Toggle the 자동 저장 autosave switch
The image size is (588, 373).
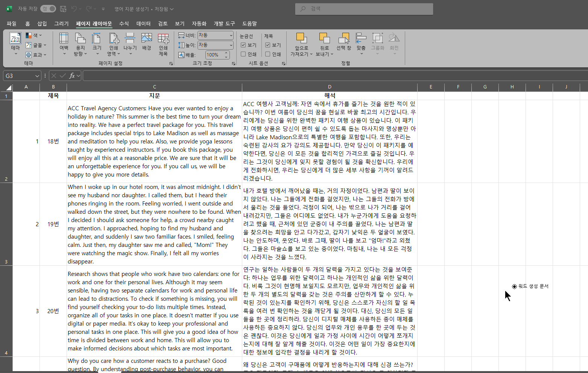(49, 9)
